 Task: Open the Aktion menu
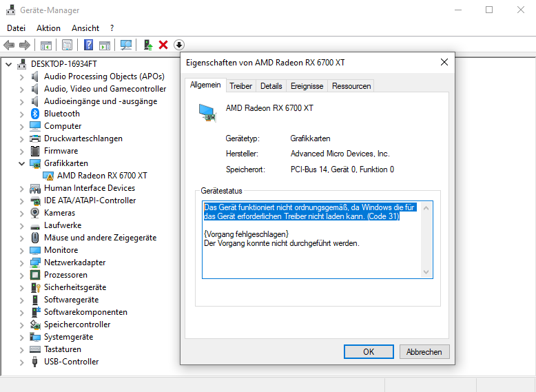pos(48,28)
